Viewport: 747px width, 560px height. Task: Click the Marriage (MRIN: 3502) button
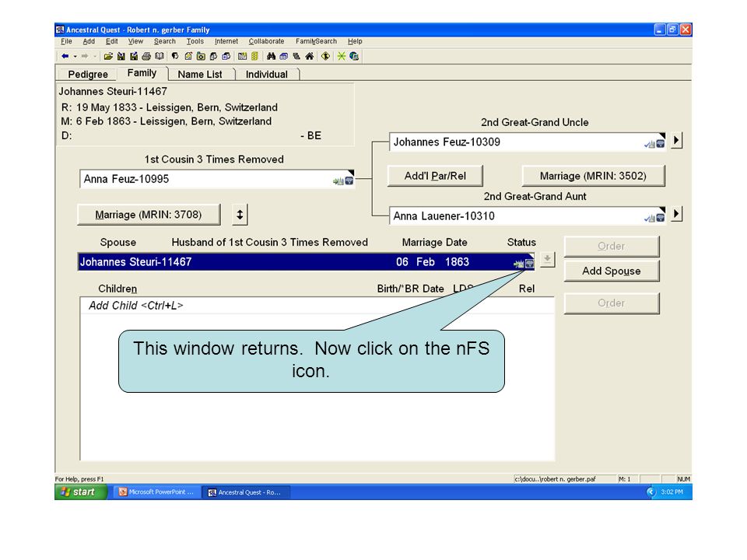pos(593,176)
